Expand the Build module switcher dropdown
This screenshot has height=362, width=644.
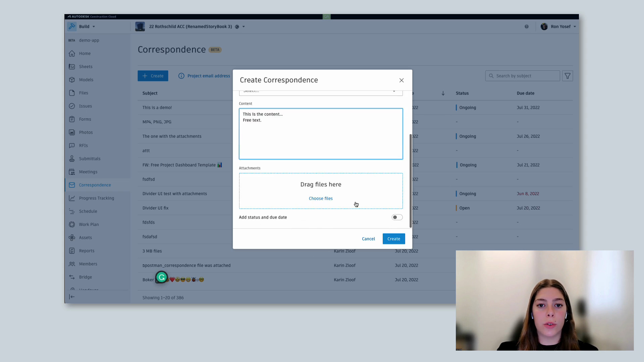[x=94, y=26]
